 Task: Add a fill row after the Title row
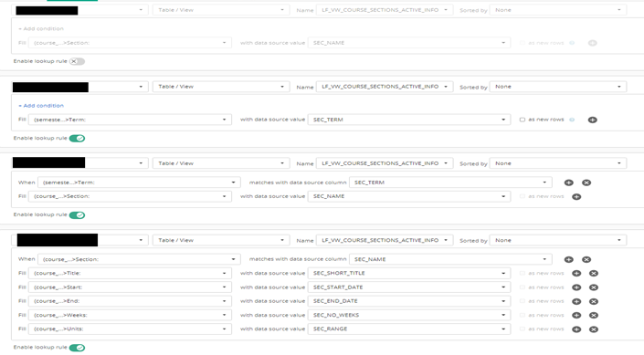pyautogui.click(x=576, y=274)
